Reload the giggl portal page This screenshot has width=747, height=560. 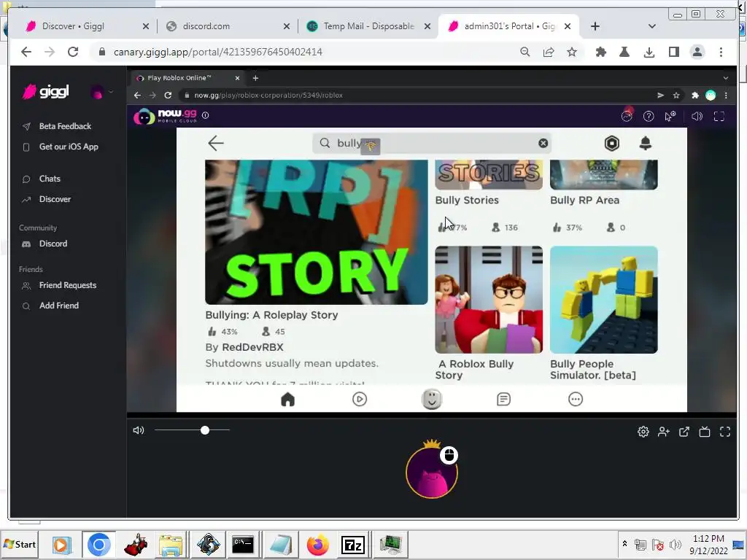point(73,52)
